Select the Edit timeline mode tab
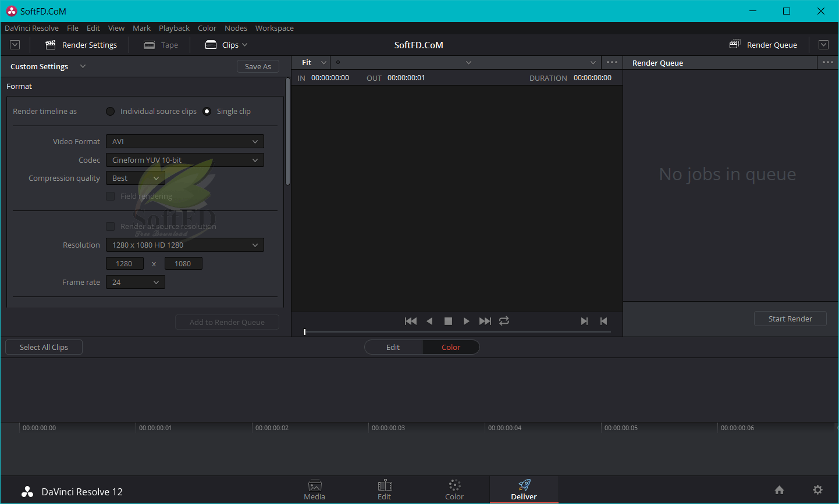Screen dimensions: 839x504 point(393,347)
